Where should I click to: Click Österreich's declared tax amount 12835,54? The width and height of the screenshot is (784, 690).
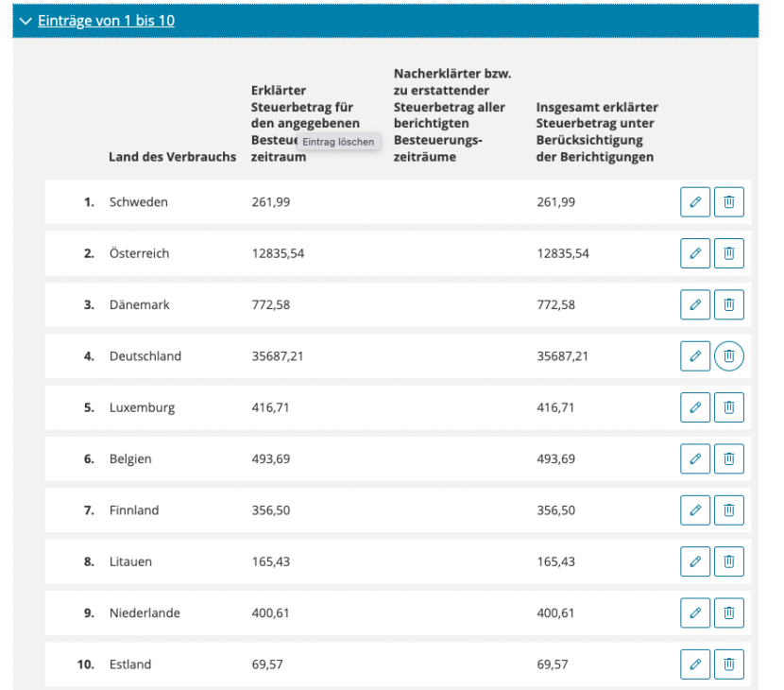pyautogui.click(x=278, y=253)
